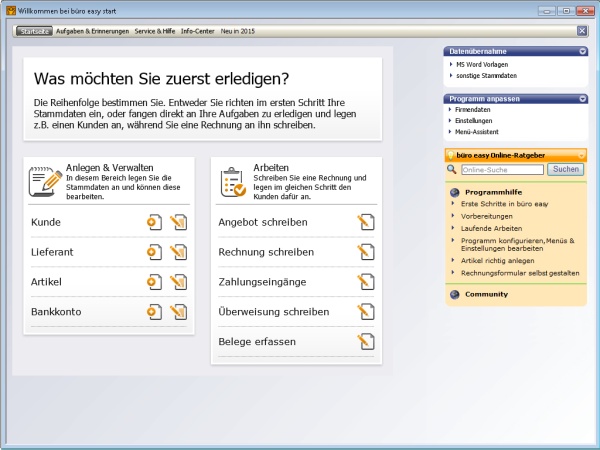Click the Arbeiten clipboard checklist icon
The width and height of the screenshot is (600, 450).
tap(233, 182)
